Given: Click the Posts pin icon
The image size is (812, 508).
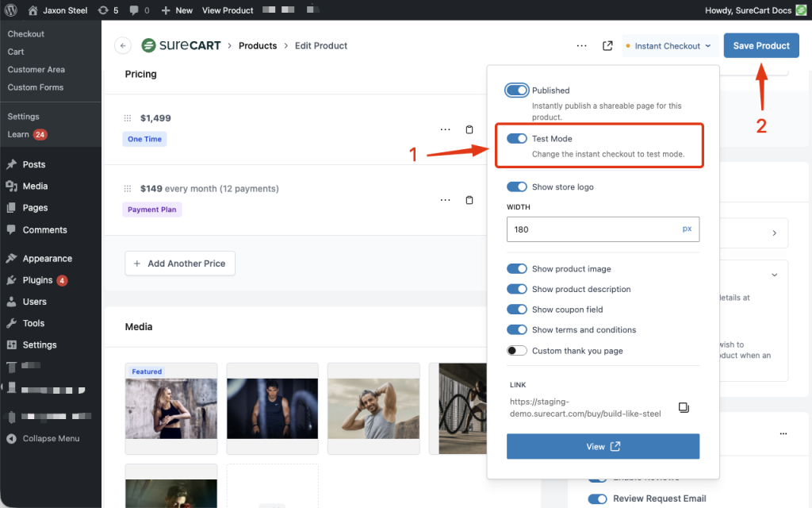Looking at the screenshot, I should [11, 164].
